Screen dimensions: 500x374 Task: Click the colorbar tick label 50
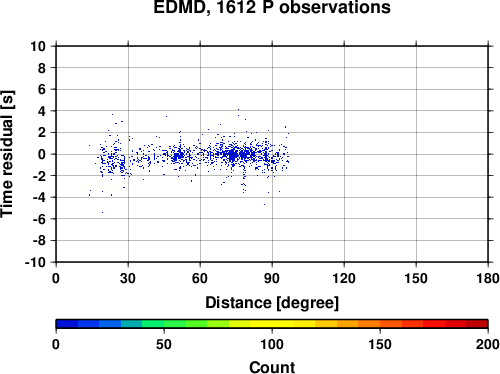click(164, 344)
